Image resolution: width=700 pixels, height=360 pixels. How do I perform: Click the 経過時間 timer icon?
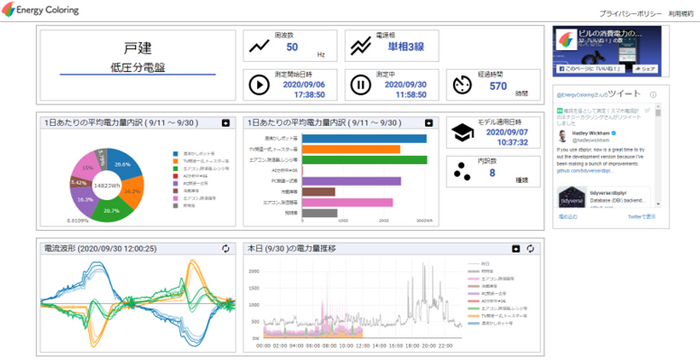tap(462, 85)
